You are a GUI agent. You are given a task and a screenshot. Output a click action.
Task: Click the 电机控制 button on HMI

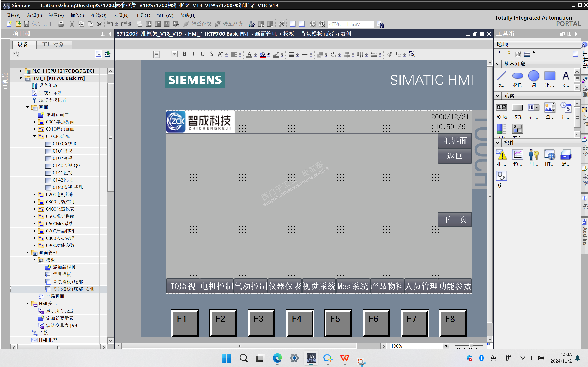coord(216,286)
